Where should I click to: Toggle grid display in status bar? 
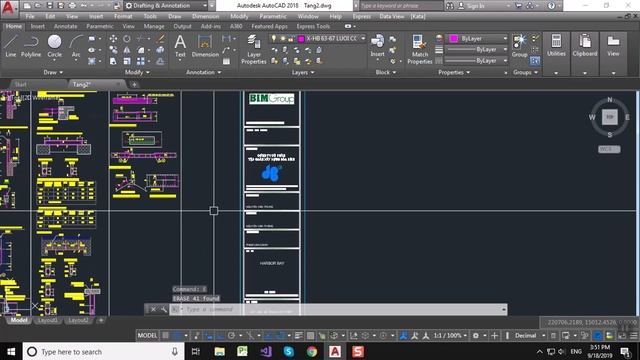pyautogui.click(x=165, y=336)
